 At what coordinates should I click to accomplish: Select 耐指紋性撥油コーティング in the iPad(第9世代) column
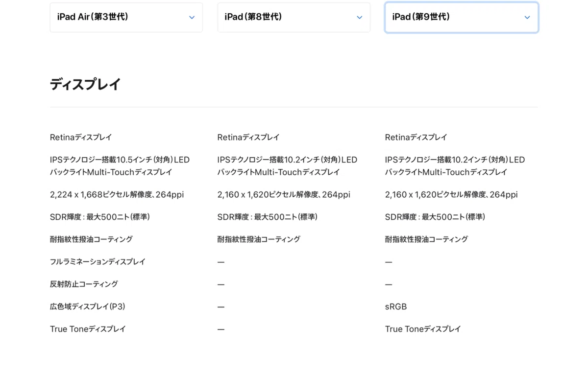(426, 239)
